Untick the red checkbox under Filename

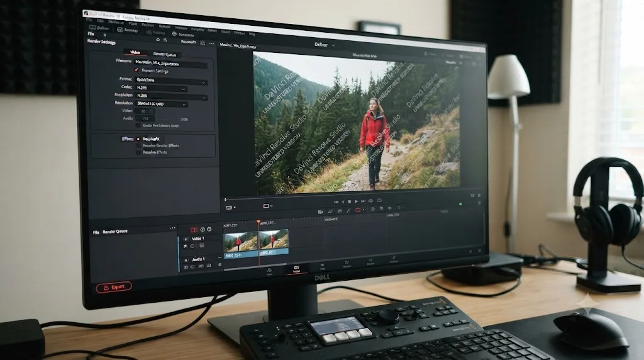click(136, 70)
